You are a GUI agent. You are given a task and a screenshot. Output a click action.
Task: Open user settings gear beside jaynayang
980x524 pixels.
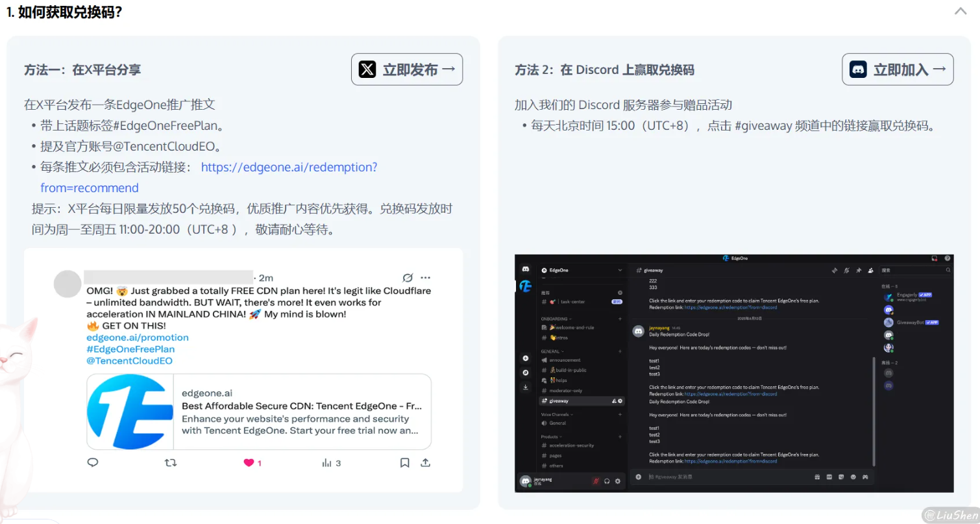pos(618,481)
